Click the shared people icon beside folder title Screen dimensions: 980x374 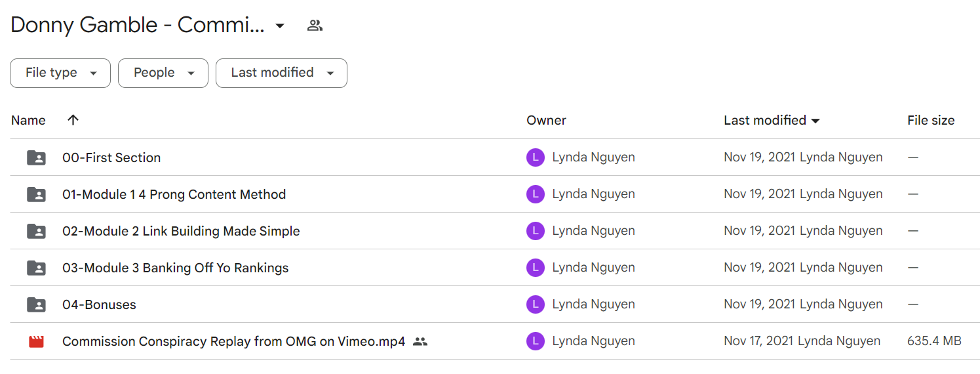[x=315, y=26]
